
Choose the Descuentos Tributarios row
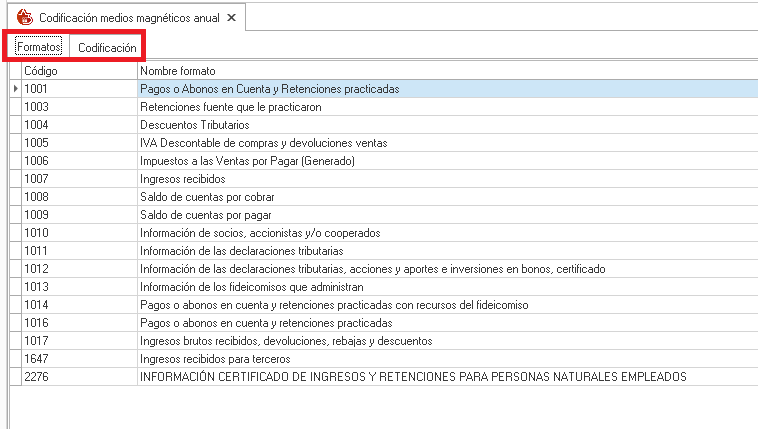point(195,125)
